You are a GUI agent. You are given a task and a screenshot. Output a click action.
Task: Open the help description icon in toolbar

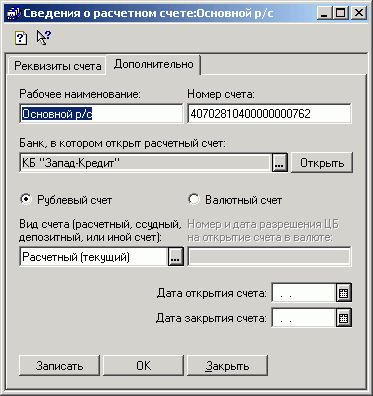pyautogui.click(x=21, y=38)
